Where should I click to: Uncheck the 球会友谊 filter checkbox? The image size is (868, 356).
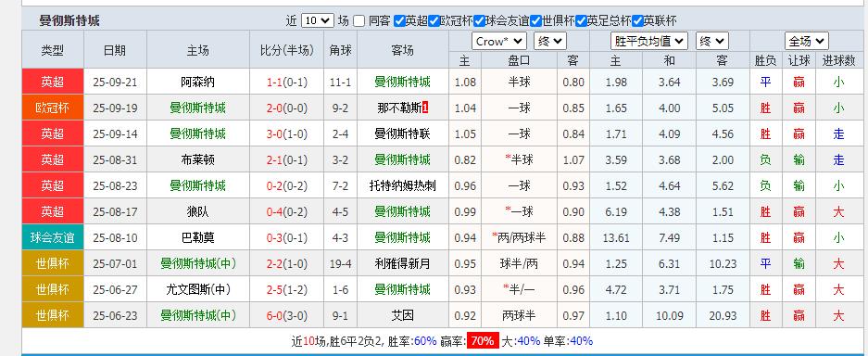pos(480,21)
